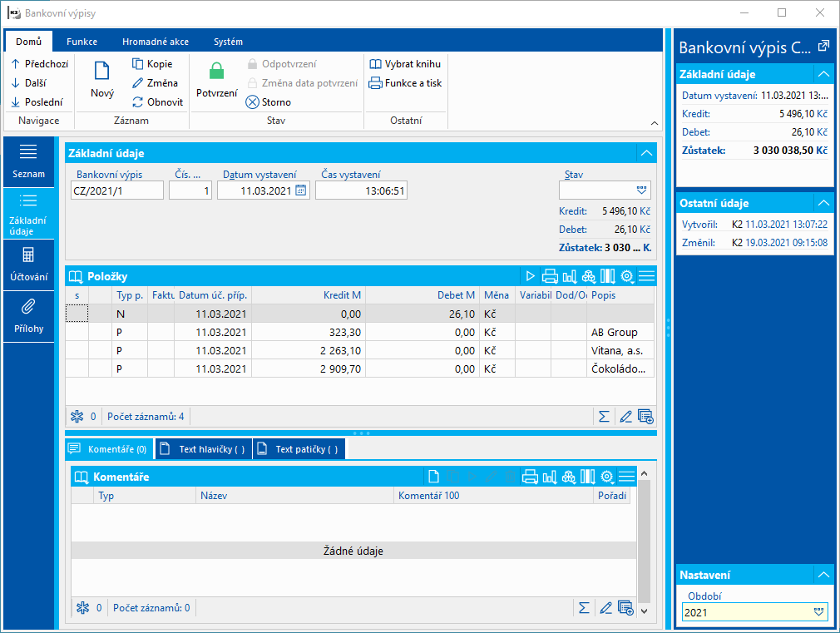840x633 pixels.
Task: Click print icon in Komentáře toolbar
Action: click(530, 477)
